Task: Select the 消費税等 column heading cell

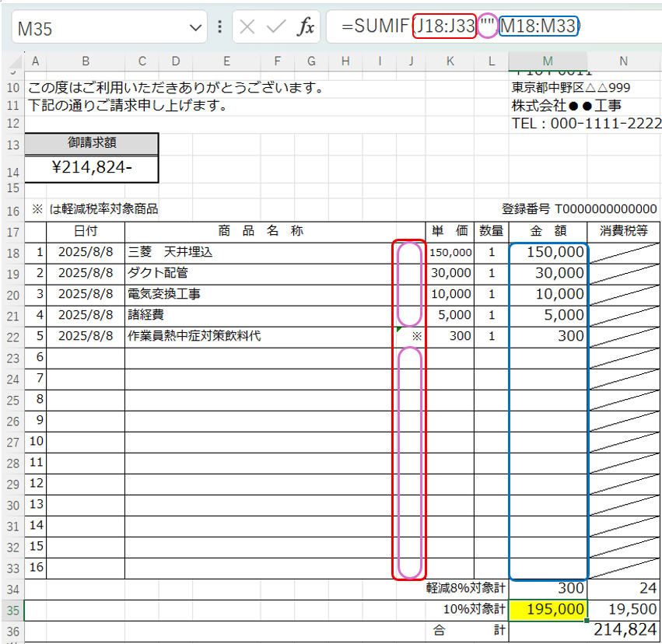Action: pyautogui.click(x=625, y=232)
